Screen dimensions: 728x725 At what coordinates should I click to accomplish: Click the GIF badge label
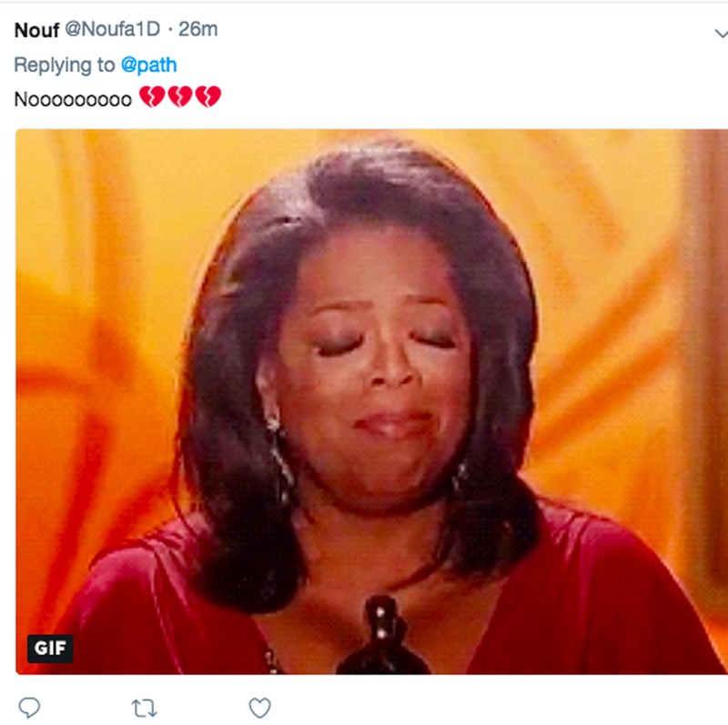(50, 648)
